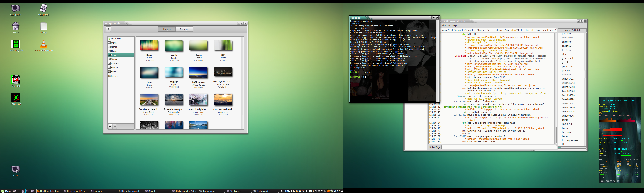
Task: Select user Helaman in HexChat list
Action: click(567, 132)
